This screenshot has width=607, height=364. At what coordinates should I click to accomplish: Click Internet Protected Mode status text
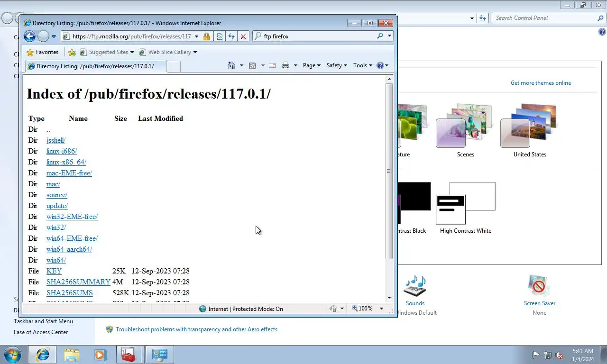246,309
